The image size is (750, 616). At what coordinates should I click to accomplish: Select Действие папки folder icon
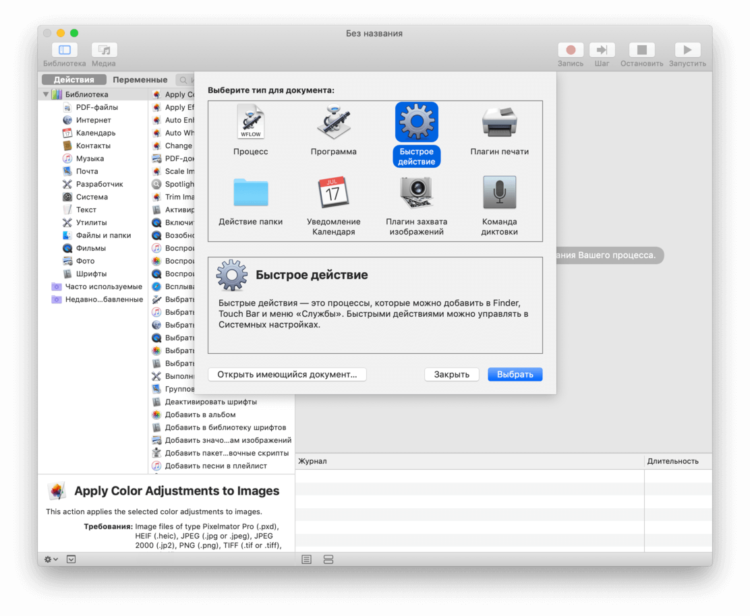tap(251, 192)
